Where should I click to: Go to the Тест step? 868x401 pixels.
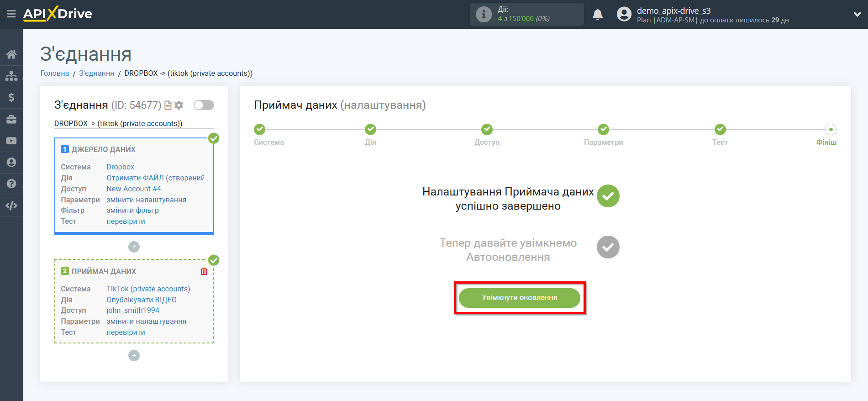[x=720, y=129]
